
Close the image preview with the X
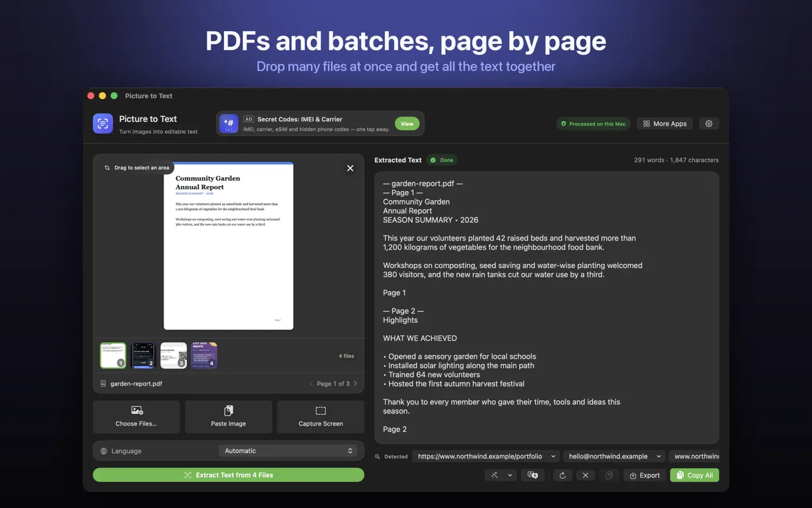pos(350,168)
